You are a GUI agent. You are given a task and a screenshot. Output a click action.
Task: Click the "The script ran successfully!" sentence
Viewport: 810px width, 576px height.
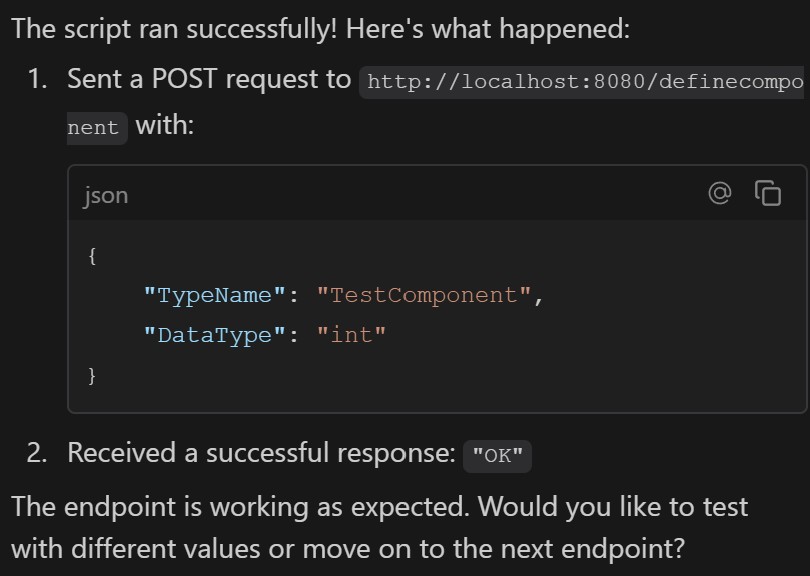pos(174,29)
